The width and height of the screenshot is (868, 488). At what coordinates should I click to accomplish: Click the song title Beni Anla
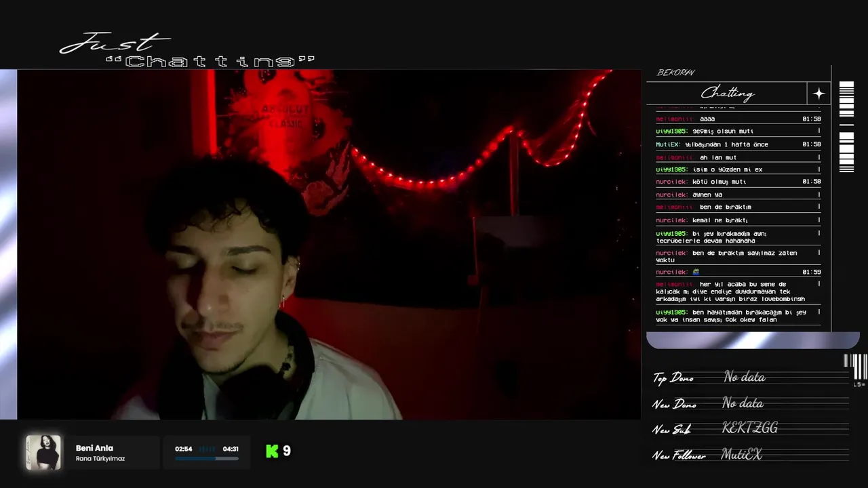tap(94, 448)
